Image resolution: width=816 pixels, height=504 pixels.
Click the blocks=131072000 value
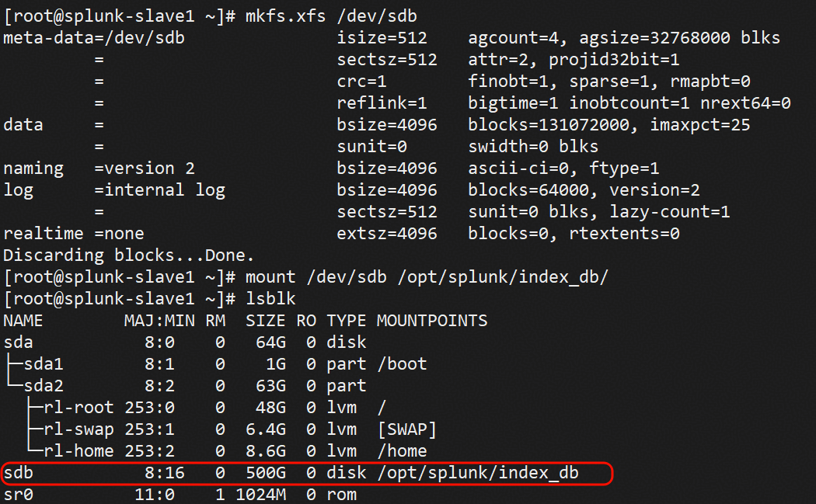point(549,125)
